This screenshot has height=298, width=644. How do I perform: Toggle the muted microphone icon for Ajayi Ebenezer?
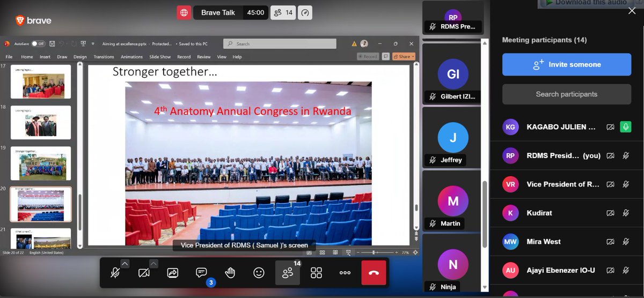(625, 270)
